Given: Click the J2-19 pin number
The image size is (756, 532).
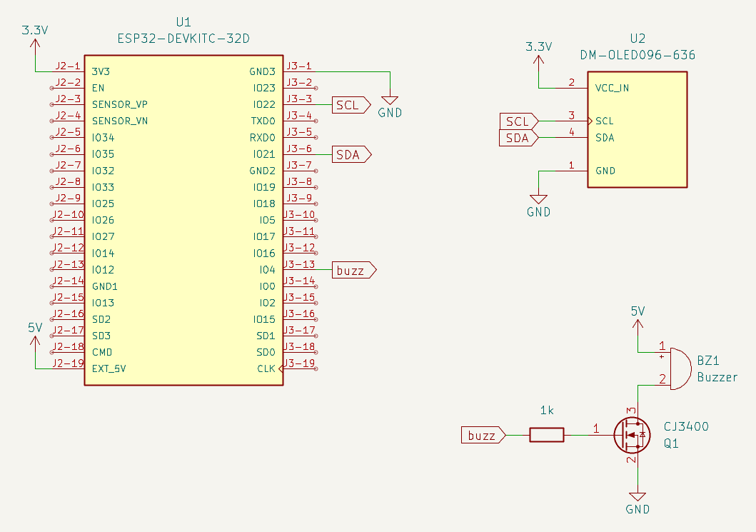Looking at the screenshot, I should 68,363.
